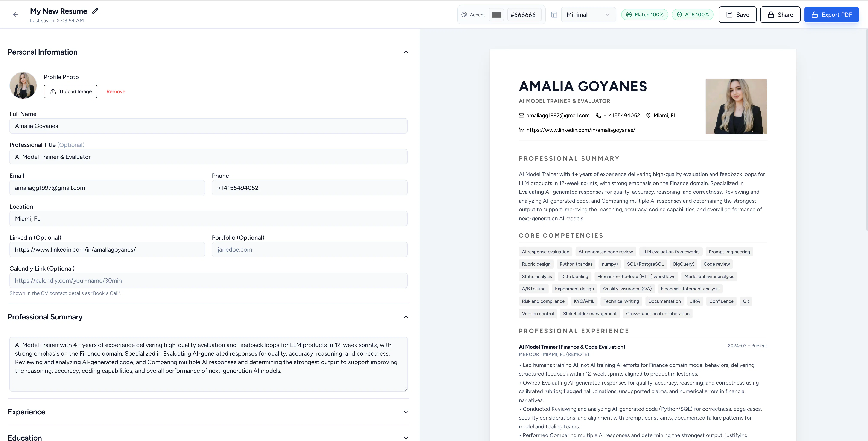Click the textarea resize handle corner
This screenshot has height=441, width=868.
tap(405, 389)
